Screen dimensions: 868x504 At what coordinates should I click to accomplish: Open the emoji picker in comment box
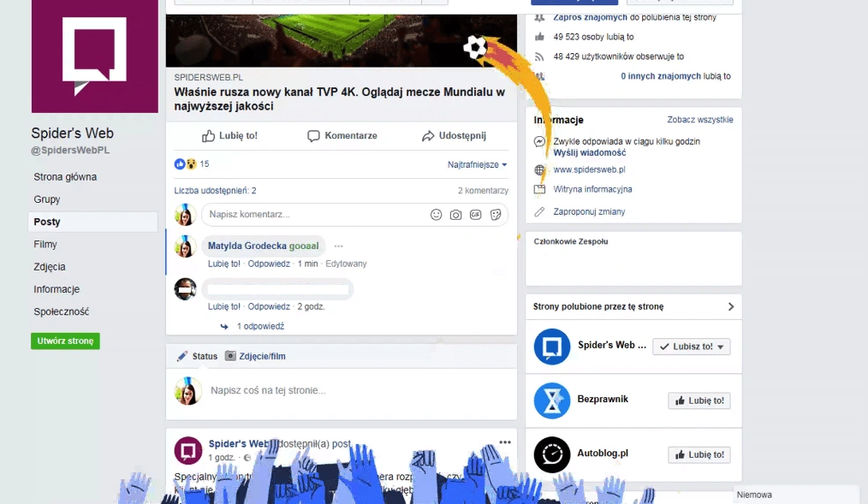[437, 215]
